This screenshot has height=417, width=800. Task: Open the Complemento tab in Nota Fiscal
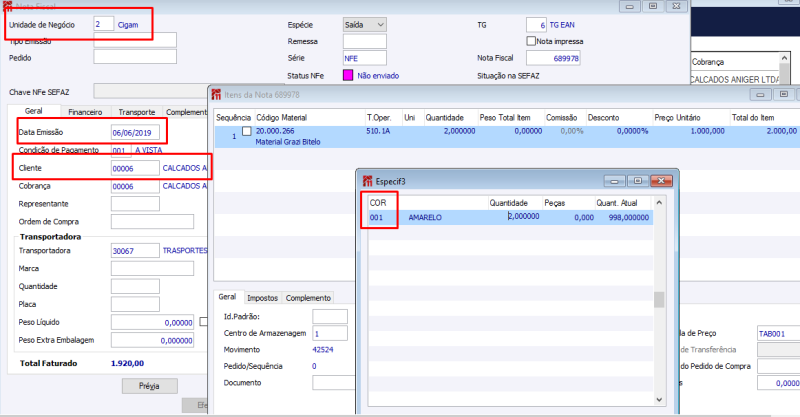coord(186,112)
